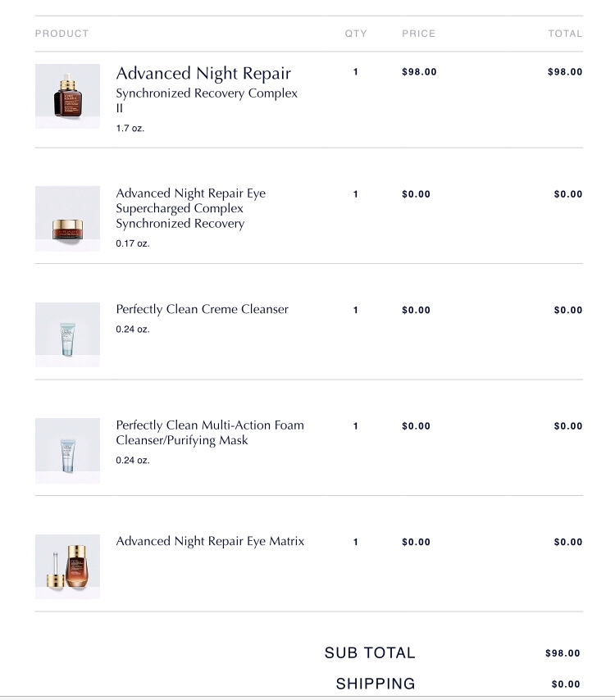Click the QTY column header
Image resolution: width=615 pixels, height=700 pixels.
(356, 34)
